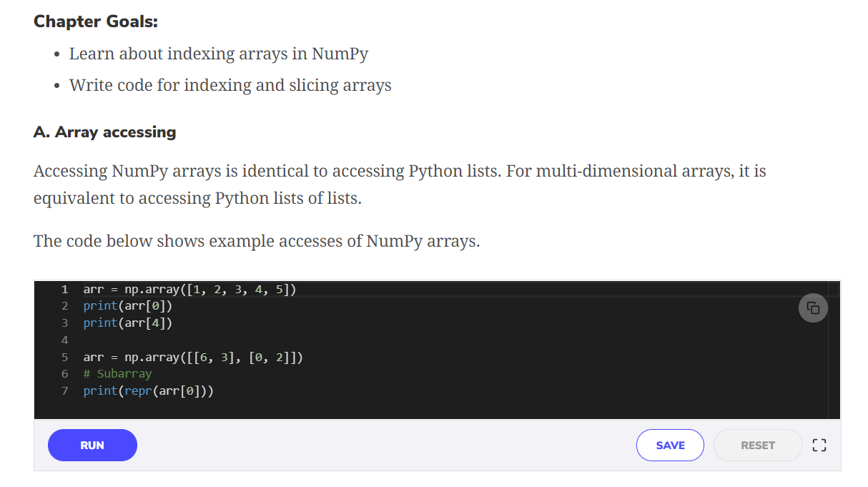This screenshot has height=487, width=868.
Task: Click the 'The code below shows example' sentence
Action: pyautogui.click(x=256, y=241)
